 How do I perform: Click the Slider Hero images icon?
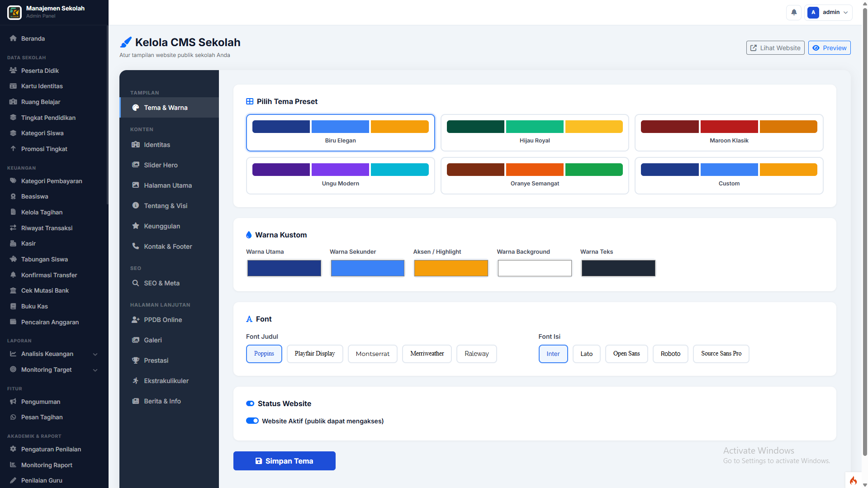point(136,165)
